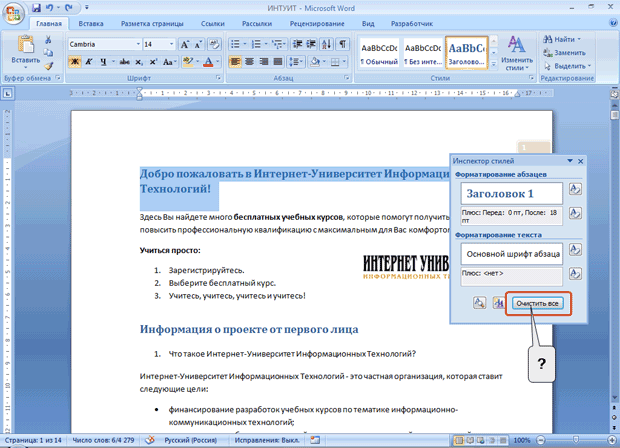This screenshot has width=620, height=448.
Task: Click the zoom slider handle
Action: (x=576, y=440)
